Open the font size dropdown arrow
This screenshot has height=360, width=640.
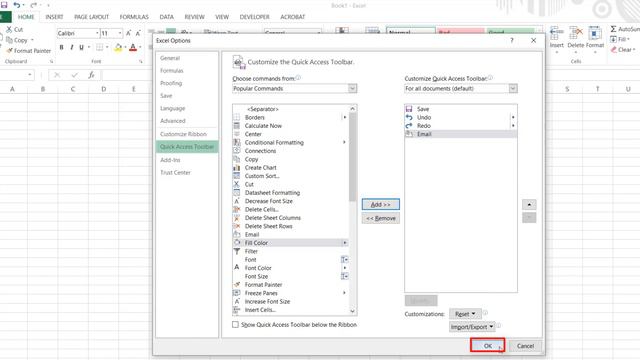pyautogui.click(x=120, y=33)
